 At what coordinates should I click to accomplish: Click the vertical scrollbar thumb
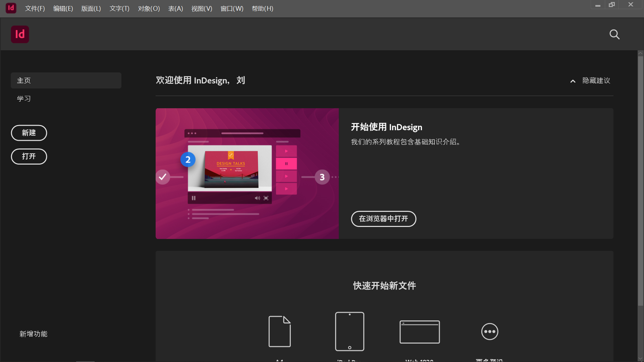pos(641,181)
